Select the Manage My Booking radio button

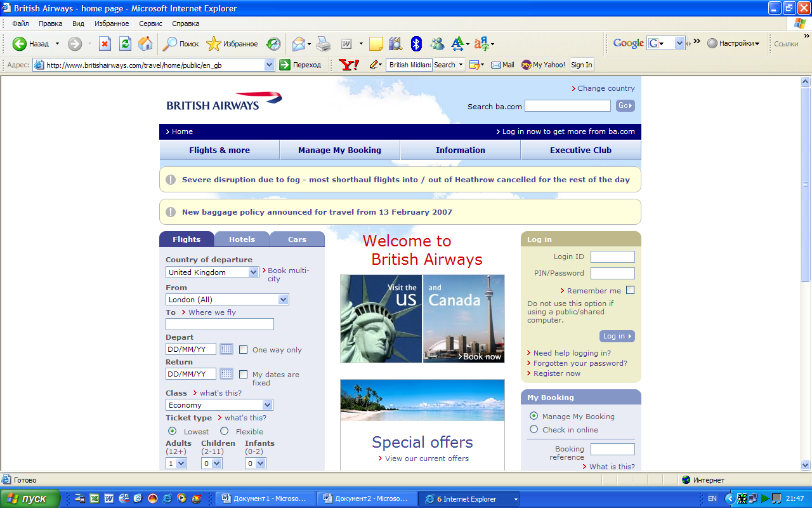534,416
